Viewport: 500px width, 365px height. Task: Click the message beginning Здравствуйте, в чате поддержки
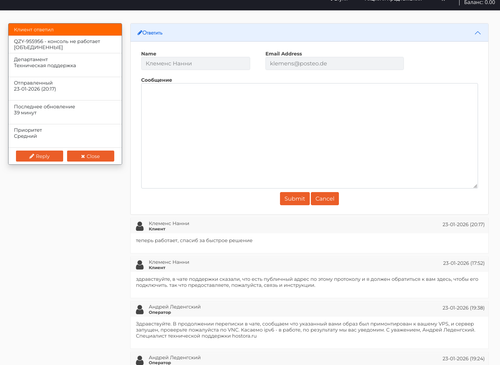coord(307,282)
